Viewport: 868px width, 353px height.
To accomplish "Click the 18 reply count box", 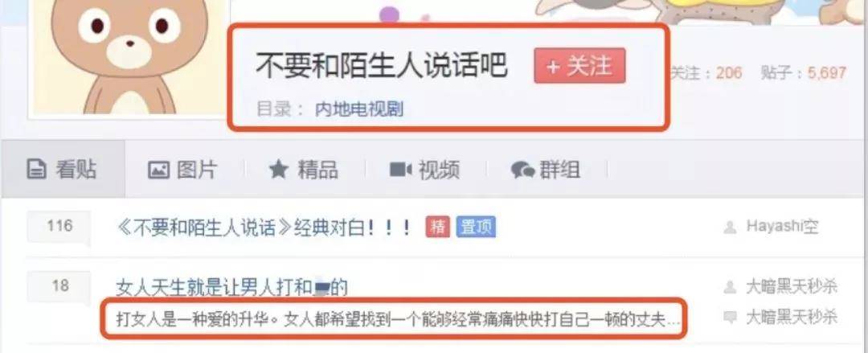I will point(59,286).
